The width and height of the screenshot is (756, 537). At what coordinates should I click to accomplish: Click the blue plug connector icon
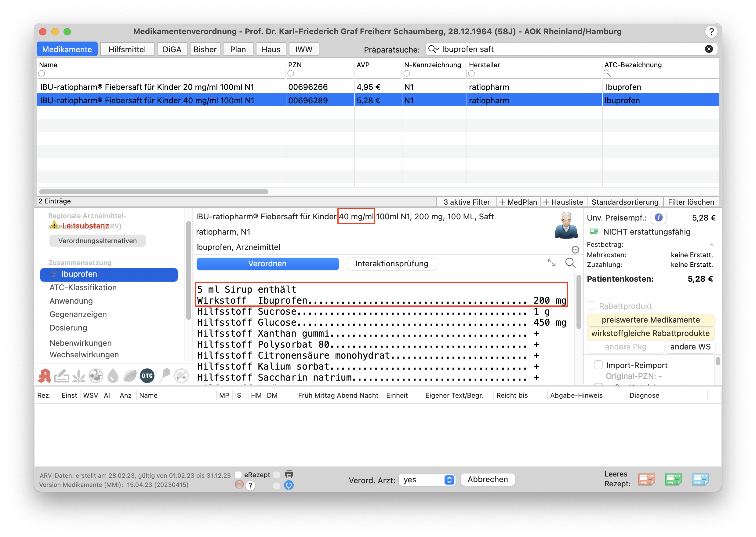(289, 485)
